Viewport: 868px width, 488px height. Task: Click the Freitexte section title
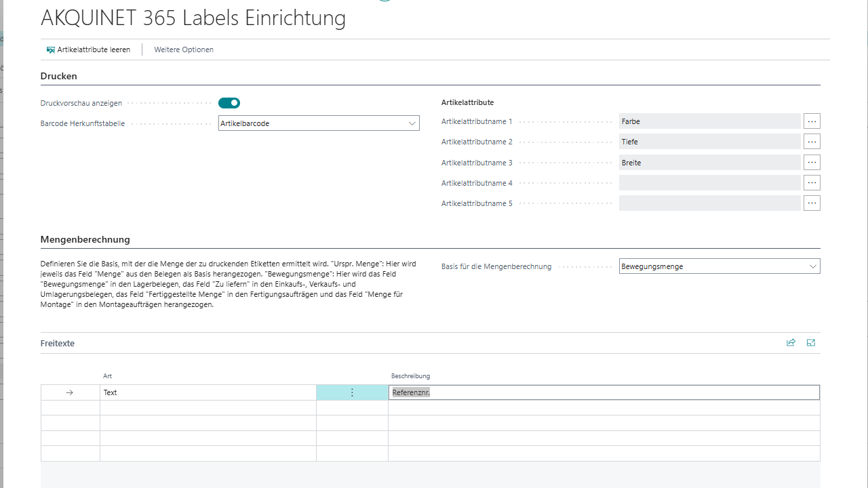(x=58, y=344)
